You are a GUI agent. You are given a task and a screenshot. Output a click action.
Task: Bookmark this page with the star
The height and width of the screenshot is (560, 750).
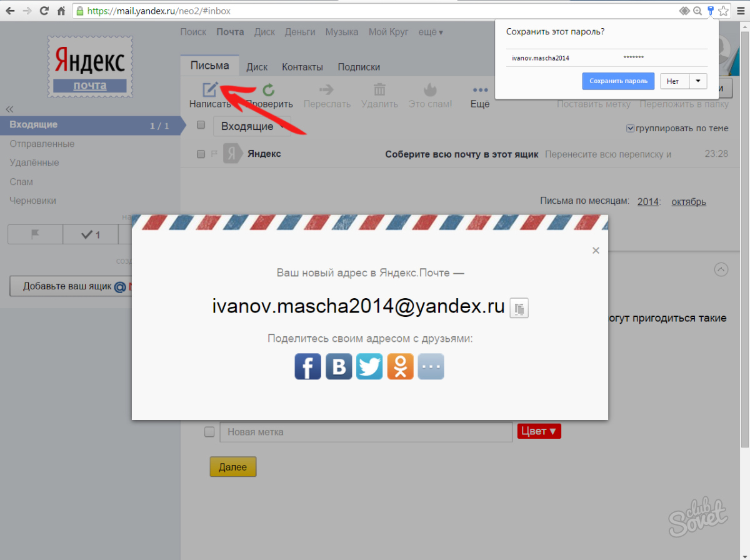click(723, 11)
